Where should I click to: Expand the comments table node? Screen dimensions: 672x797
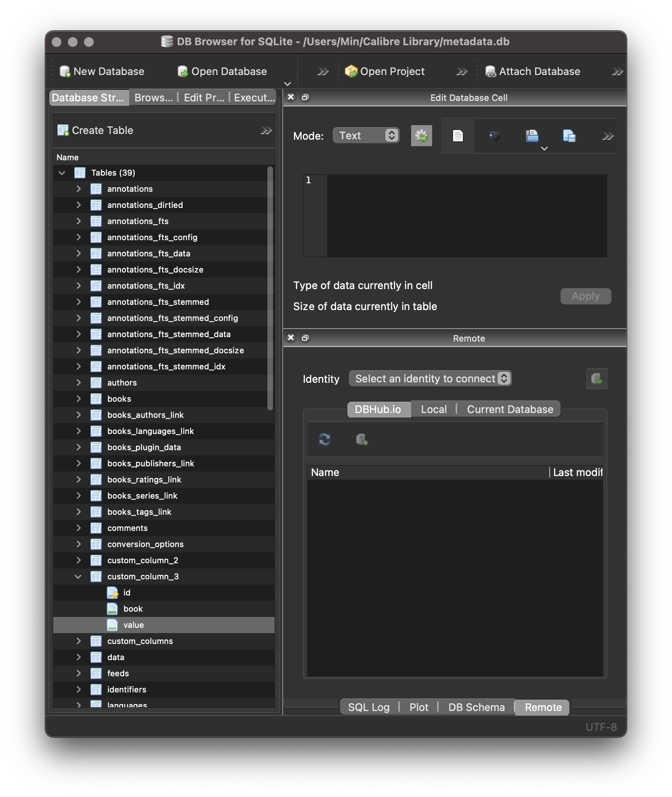pos(78,528)
